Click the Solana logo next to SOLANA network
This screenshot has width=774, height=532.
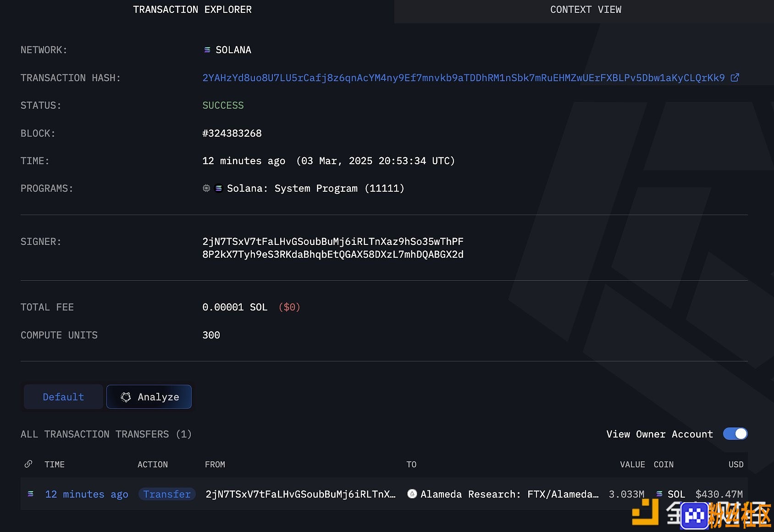207,50
